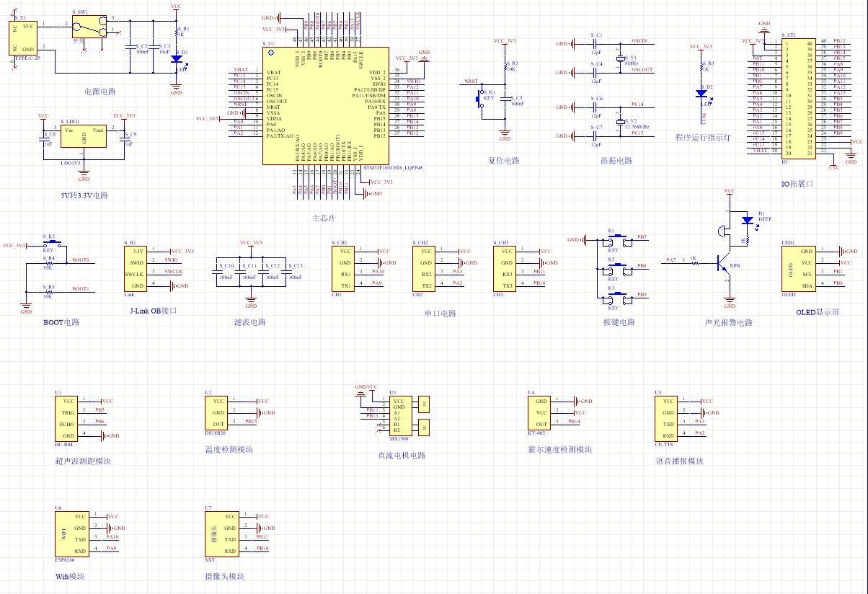The image size is (868, 594).
Task: Select the U5 CN-TTS voice module
Action: (668, 418)
